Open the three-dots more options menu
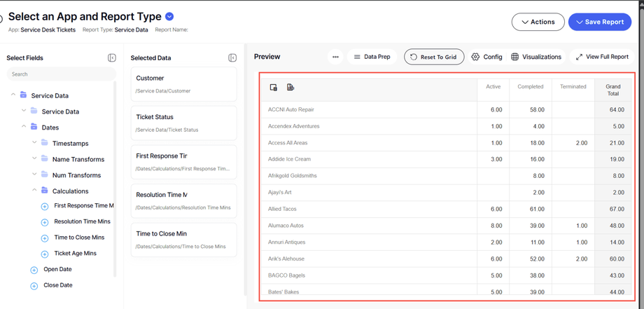This screenshot has width=644, height=309. tap(335, 57)
